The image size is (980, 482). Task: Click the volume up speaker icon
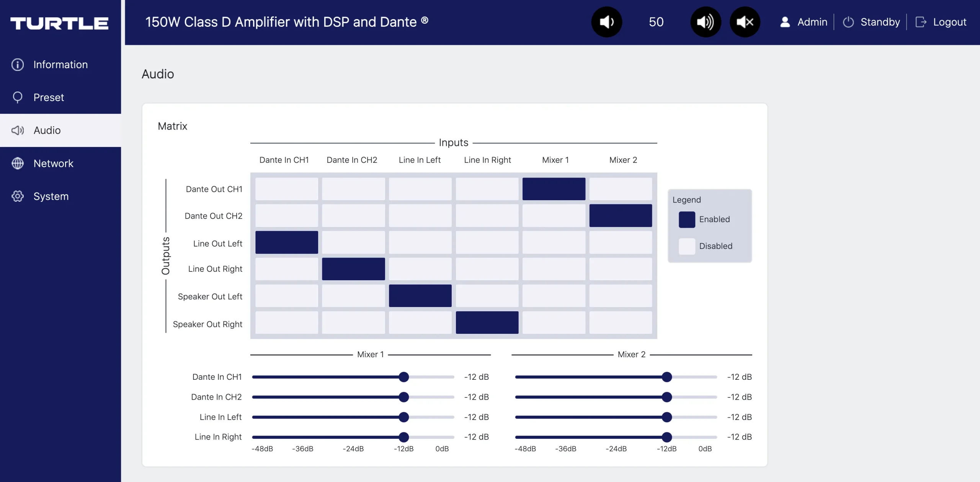[x=705, y=22]
